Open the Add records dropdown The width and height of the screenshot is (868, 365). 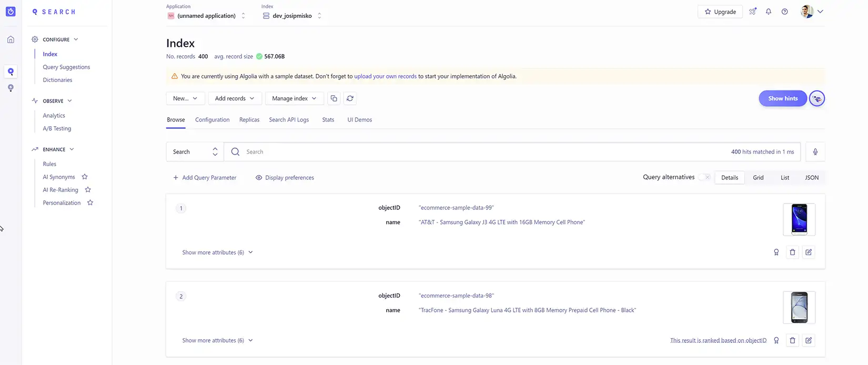[x=235, y=98]
